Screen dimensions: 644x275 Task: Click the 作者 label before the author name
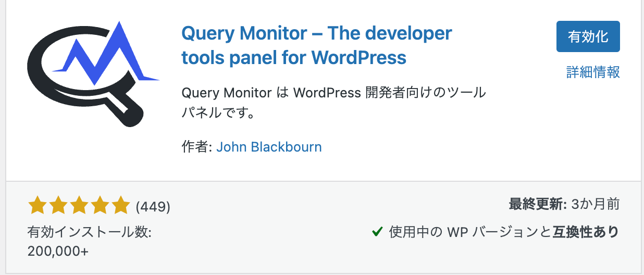pos(196,147)
